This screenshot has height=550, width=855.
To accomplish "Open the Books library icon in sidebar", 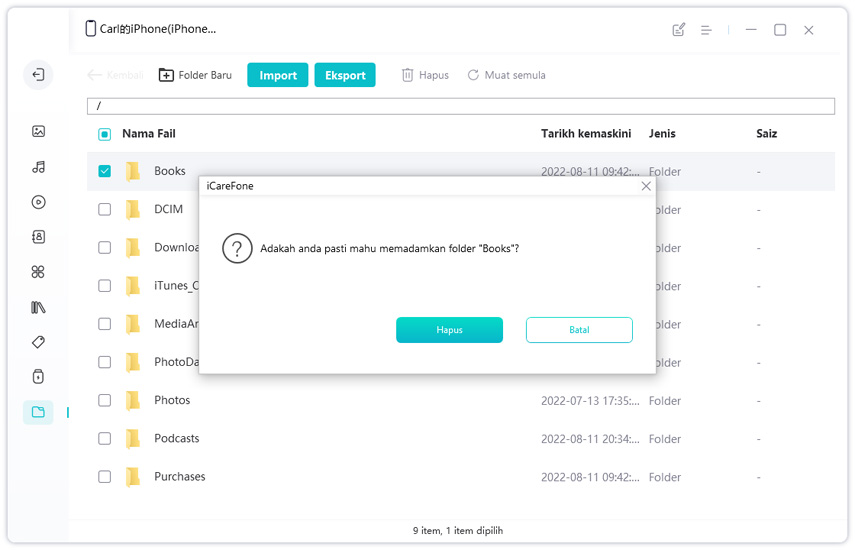I will click(x=38, y=307).
